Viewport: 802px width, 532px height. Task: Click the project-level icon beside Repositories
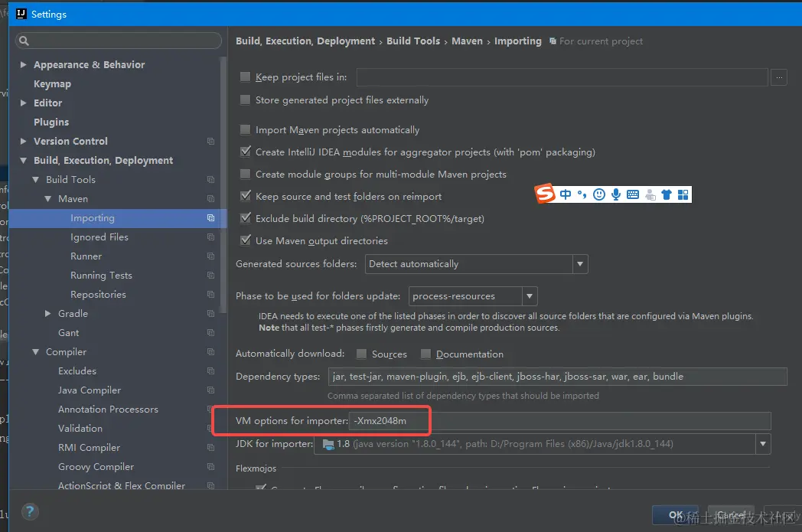[210, 294]
